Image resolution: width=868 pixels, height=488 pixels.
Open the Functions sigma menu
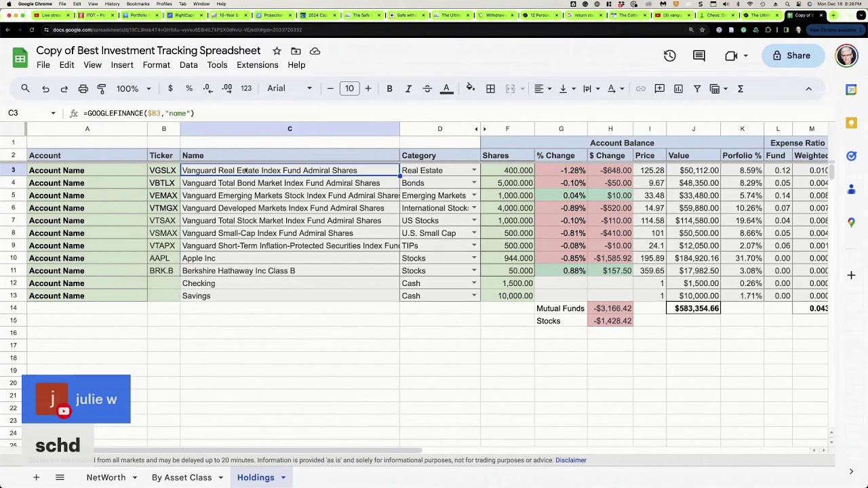741,89
